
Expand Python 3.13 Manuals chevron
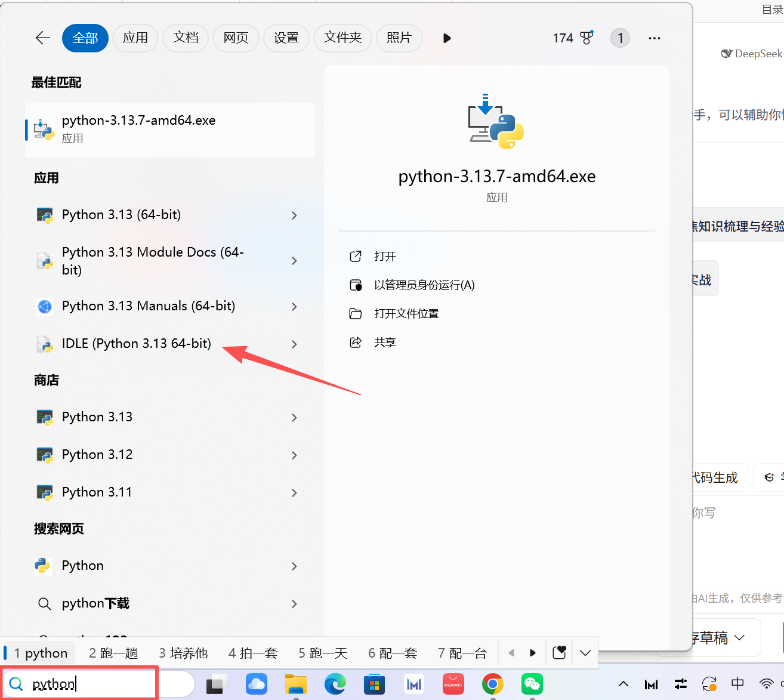(x=294, y=307)
